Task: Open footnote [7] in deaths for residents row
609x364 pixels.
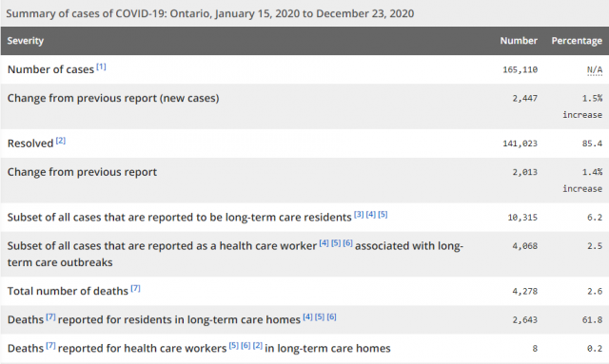Action: click(50, 316)
